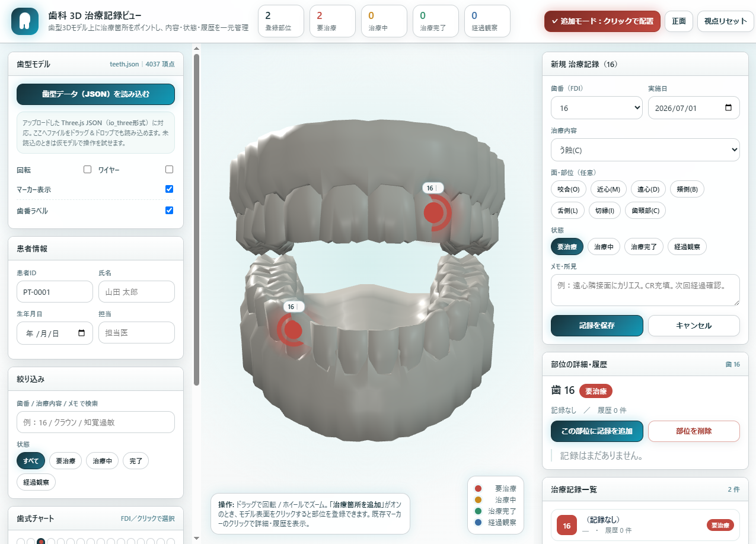756x544 pixels.
Task: Toggle the 歯頸部(C) surface chip
Action: (646, 211)
